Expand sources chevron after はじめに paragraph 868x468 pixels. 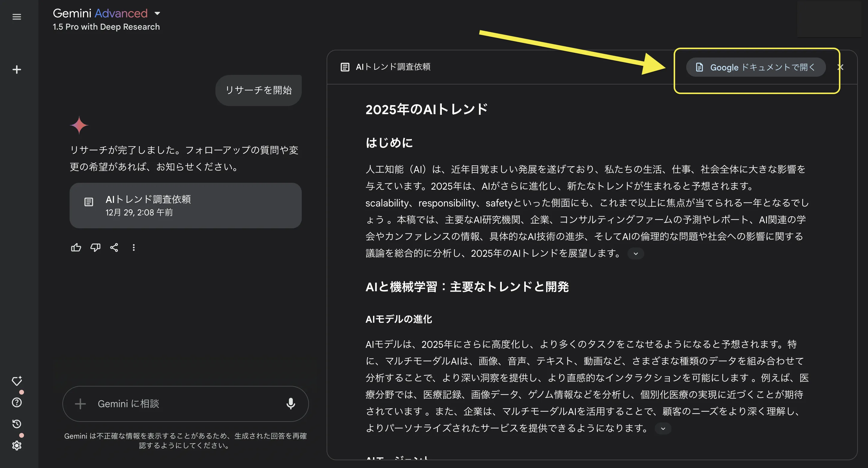tap(636, 253)
